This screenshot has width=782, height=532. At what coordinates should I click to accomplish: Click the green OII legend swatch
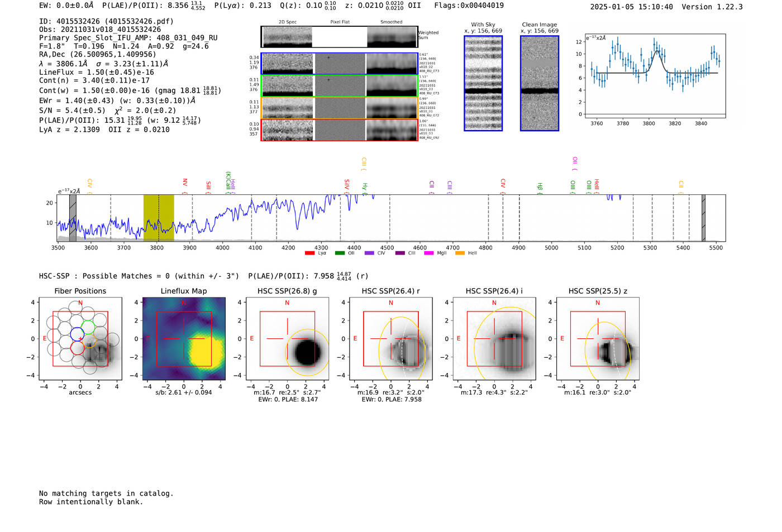click(340, 253)
